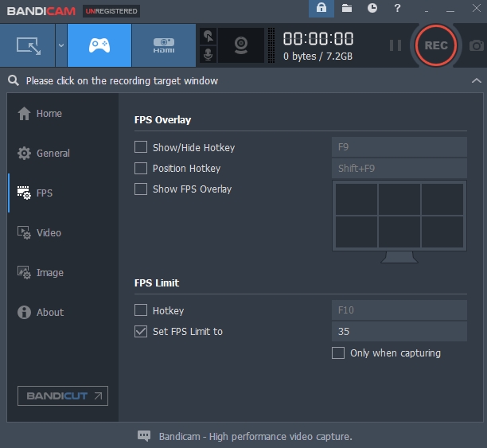Click the FPS Overlay section heading

pos(162,120)
